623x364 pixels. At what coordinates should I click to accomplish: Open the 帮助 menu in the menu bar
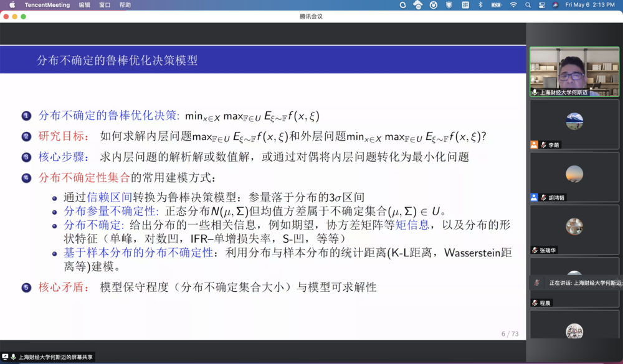126,5
